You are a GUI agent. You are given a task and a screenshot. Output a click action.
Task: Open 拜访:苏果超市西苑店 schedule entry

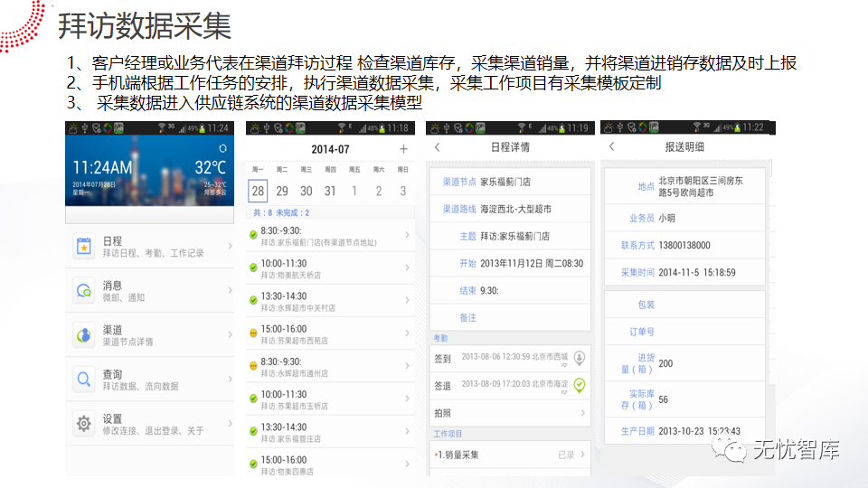pos(331,333)
